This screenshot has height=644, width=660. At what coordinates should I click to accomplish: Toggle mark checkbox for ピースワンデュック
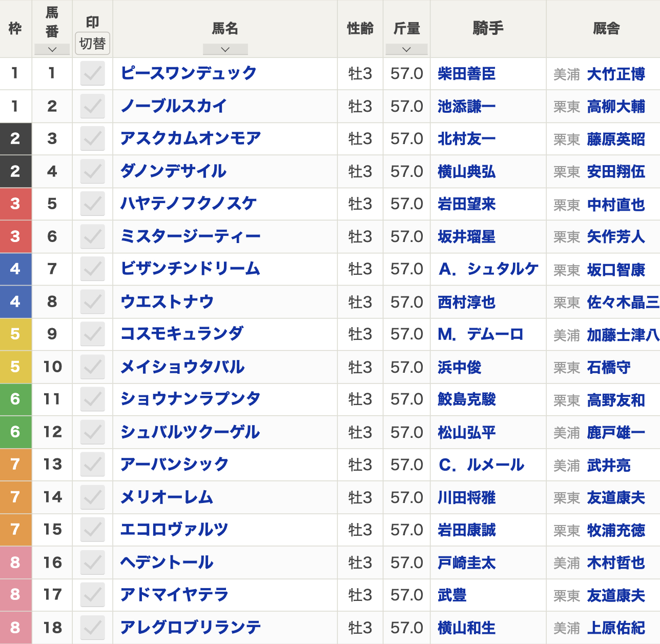tap(93, 73)
